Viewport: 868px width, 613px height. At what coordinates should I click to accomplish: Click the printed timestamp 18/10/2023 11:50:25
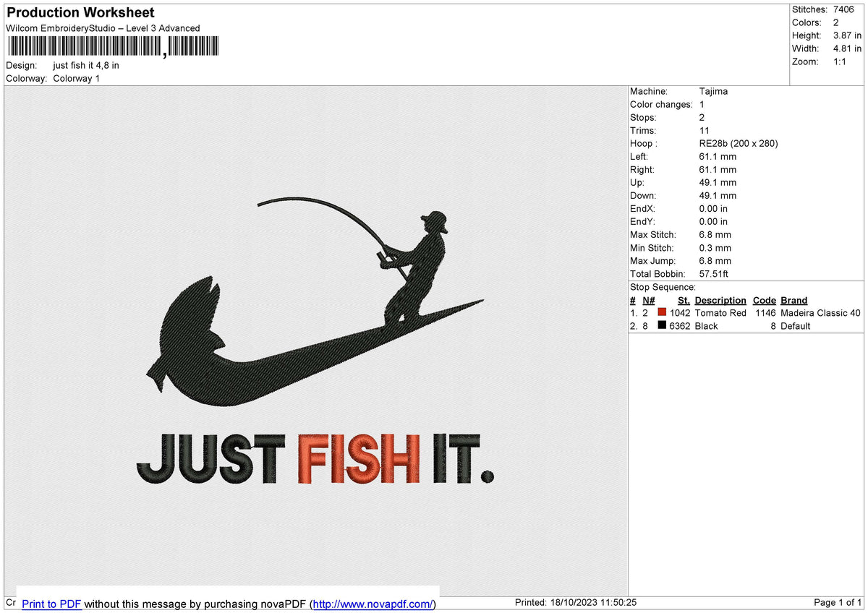point(595,603)
